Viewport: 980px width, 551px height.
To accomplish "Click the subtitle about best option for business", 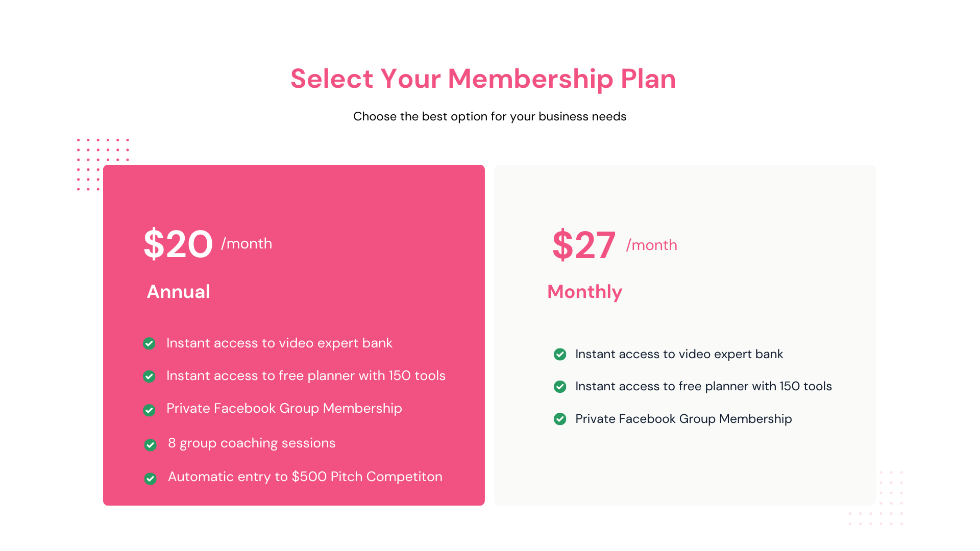I will click(489, 116).
